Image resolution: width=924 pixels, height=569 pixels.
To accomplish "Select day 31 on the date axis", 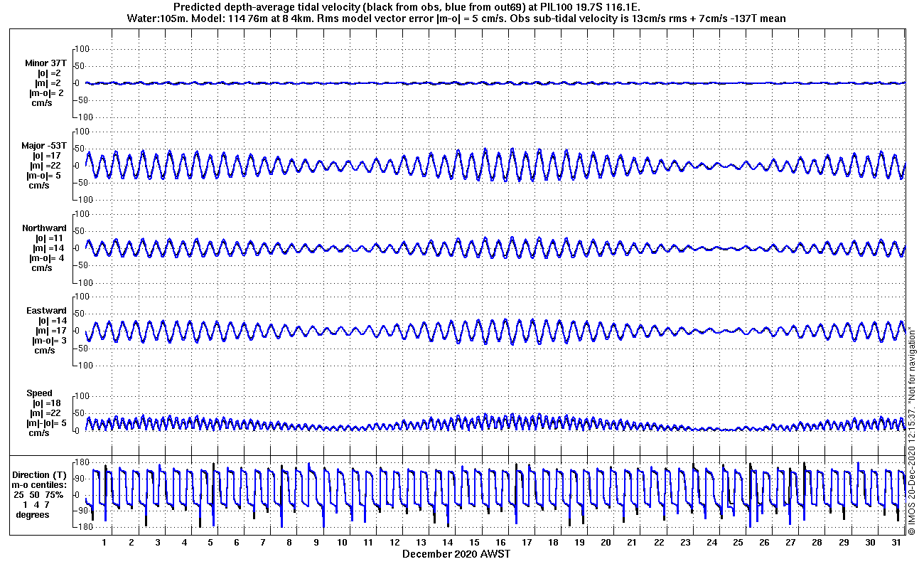I will (x=896, y=543).
